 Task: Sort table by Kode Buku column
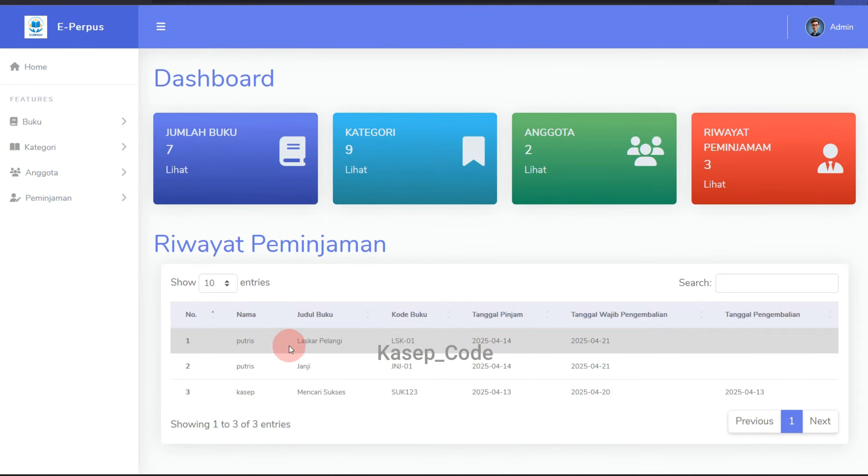click(x=417, y=315)
